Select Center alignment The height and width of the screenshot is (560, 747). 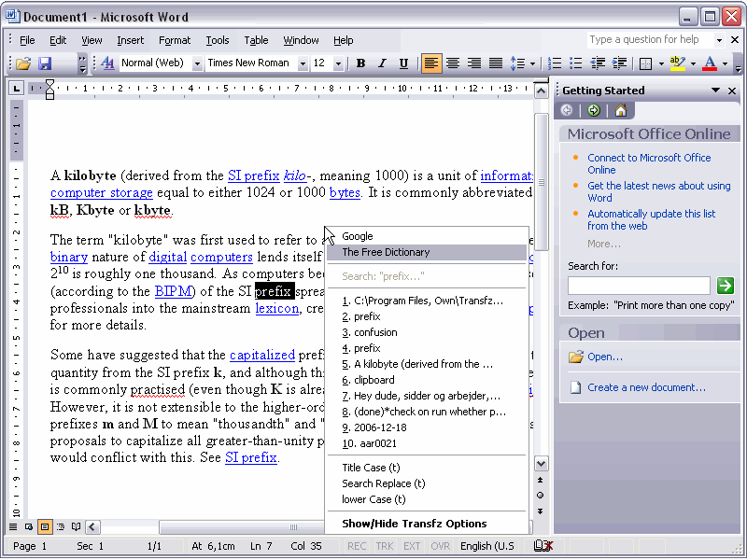453,63
